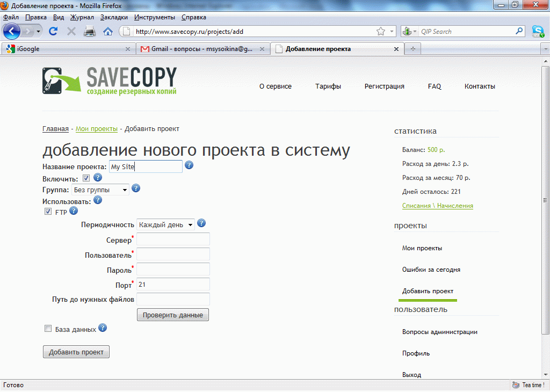Disable the FTP checkbox
Viewport: 550px width, 392px height.
pyautogui.click(x=48, y=212)
